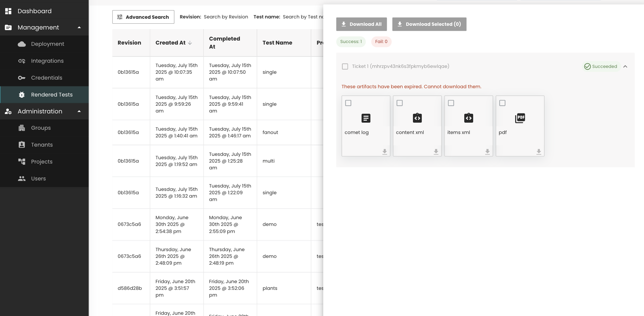Click the PDF file icon
The width and height of the screenshot is (644, 316).
coord(520,118)
